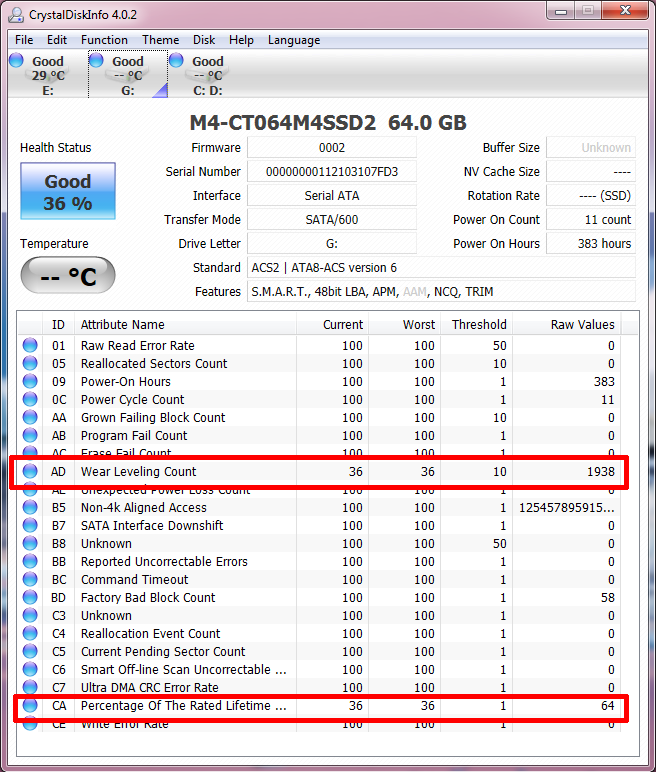Click the CrystalDiskInfo title bar icon

(16, 14)
